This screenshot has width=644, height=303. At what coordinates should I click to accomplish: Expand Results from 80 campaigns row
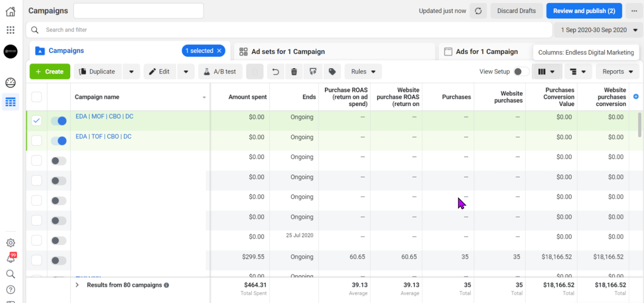77,285
